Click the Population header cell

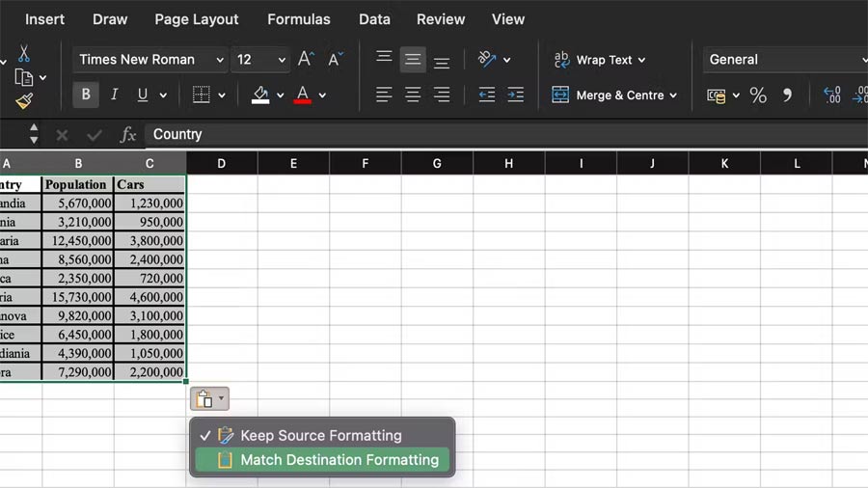click(x=77, y=184)
